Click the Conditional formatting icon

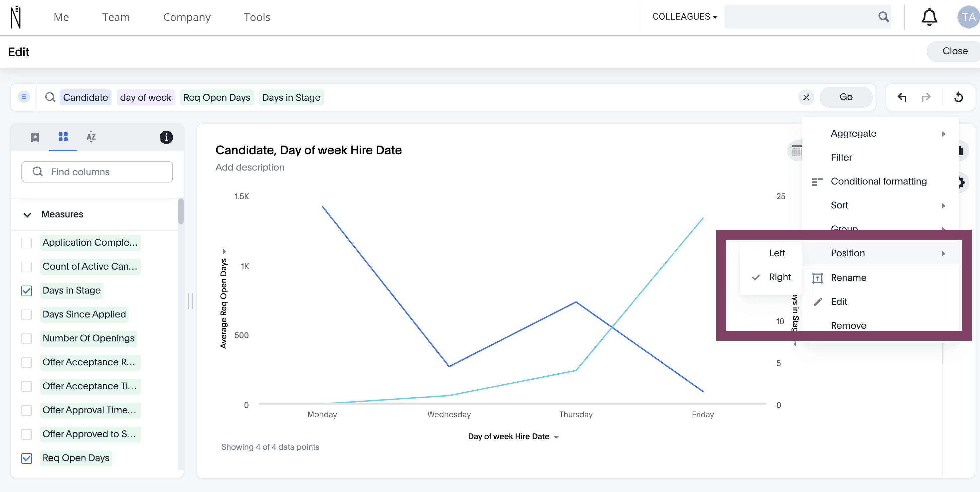818,182
